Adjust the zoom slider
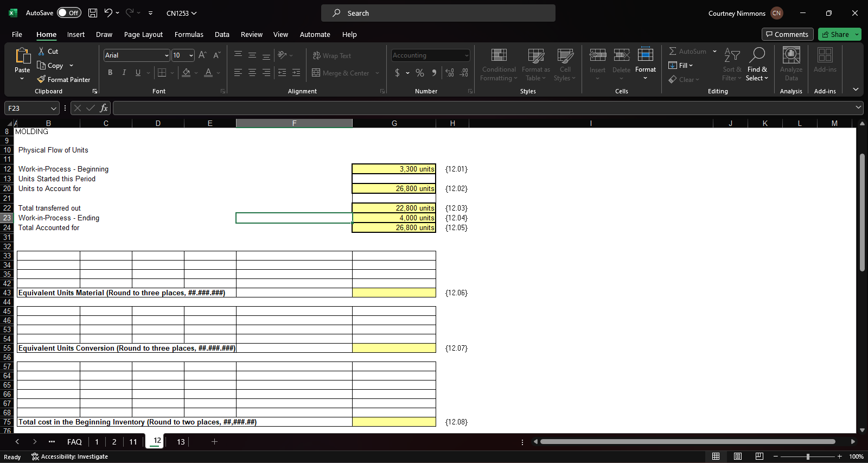Viewport: 868px width, 463px height. point(808,456)
